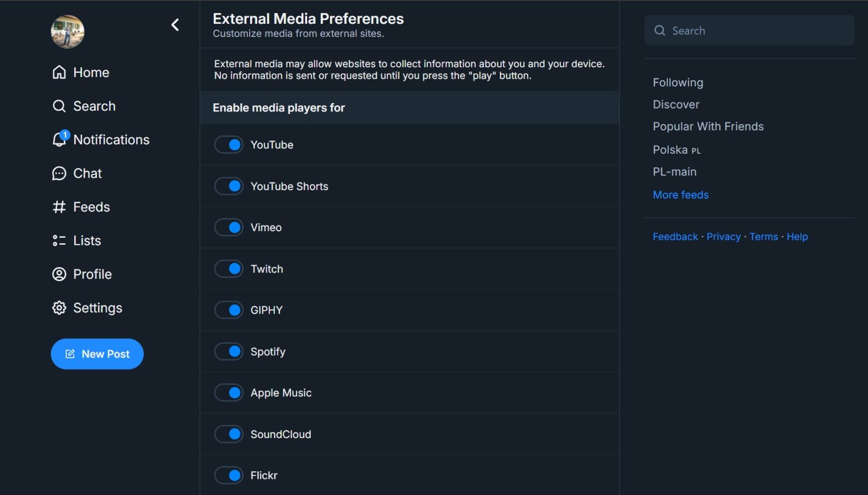Click the Home house icon
The image size is (868, 495).
[59, 72]
